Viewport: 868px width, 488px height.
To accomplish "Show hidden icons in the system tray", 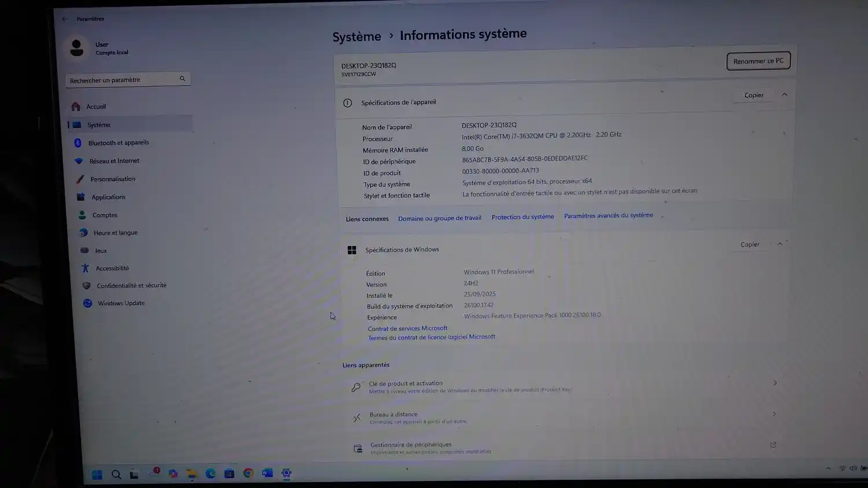I will click(828, 468).
